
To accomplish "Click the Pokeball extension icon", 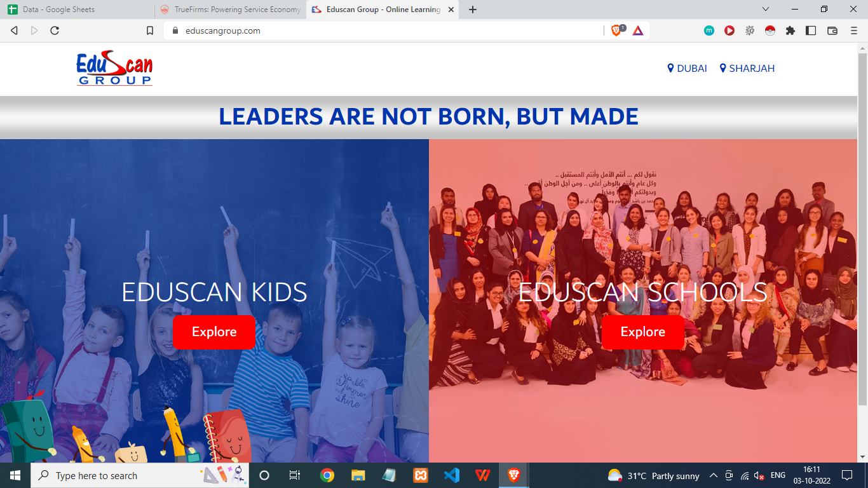I will (x=770, y=30).
